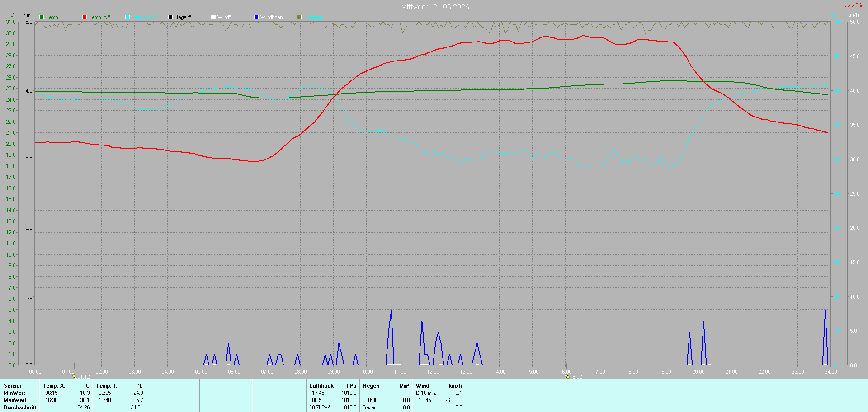Click the 'MinWert' row label
The height and width of the screenshot is (412, 868).
coord(14,393)
